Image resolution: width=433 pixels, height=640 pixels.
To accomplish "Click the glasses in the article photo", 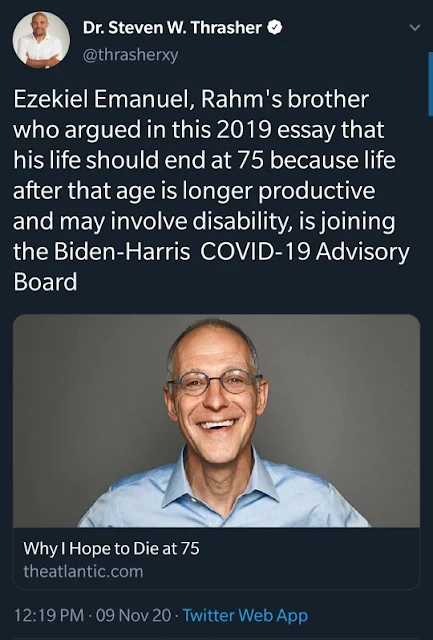I will (214, 382).
